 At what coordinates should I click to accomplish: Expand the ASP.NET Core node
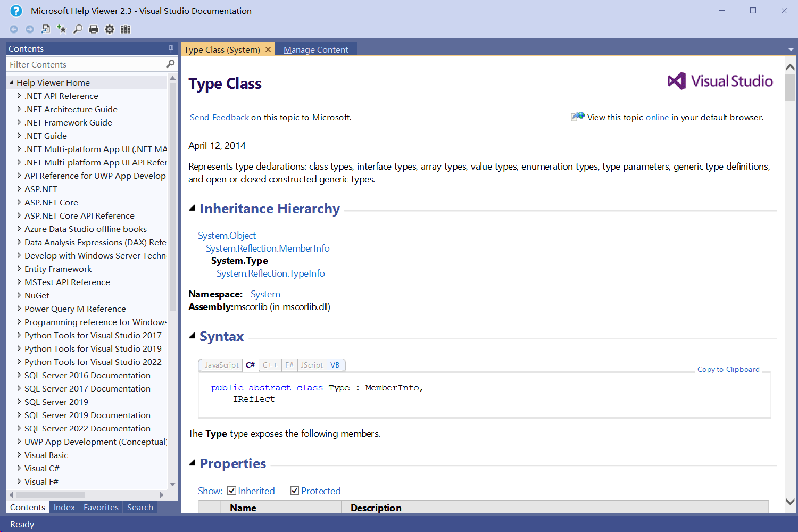(x=19, y=202)
